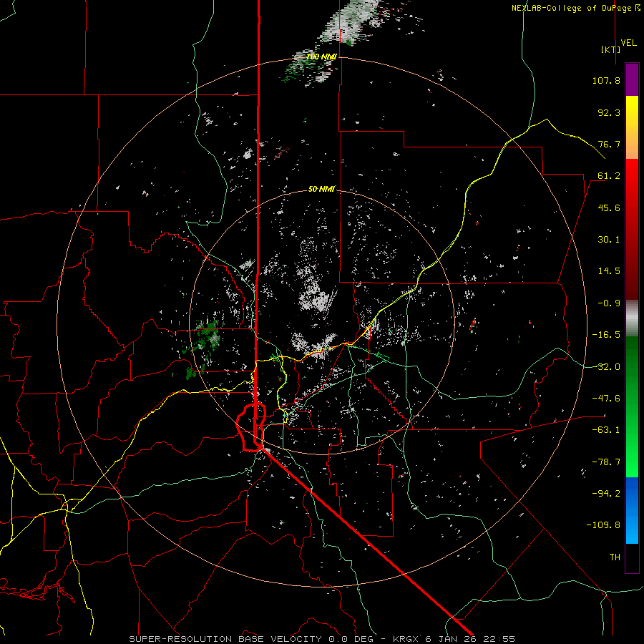Pick the green inbound segment of the color bar
This screenshot has height=644, width=644.
coord(632,406)
